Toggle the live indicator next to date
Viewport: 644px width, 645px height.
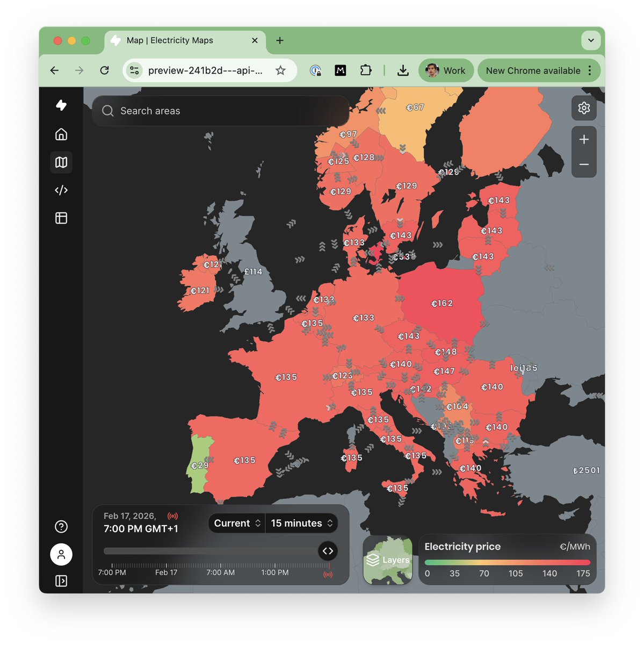(172, 516)
